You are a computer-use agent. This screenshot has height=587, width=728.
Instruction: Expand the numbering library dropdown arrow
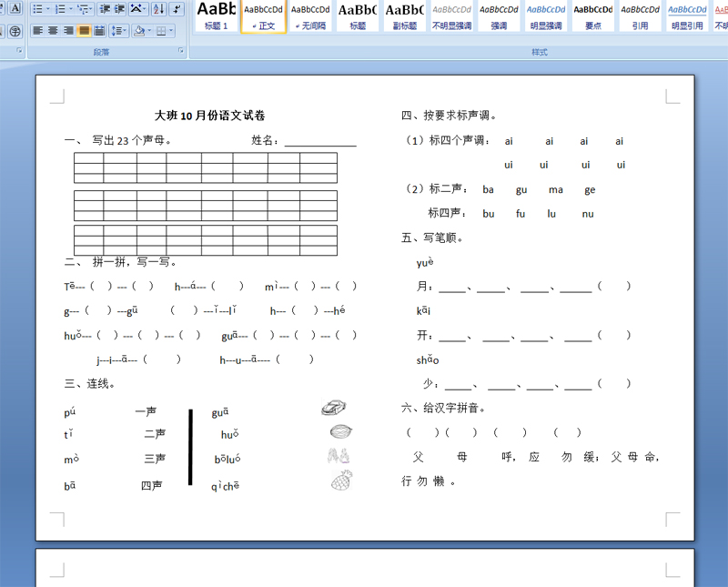tap(71, 9)
